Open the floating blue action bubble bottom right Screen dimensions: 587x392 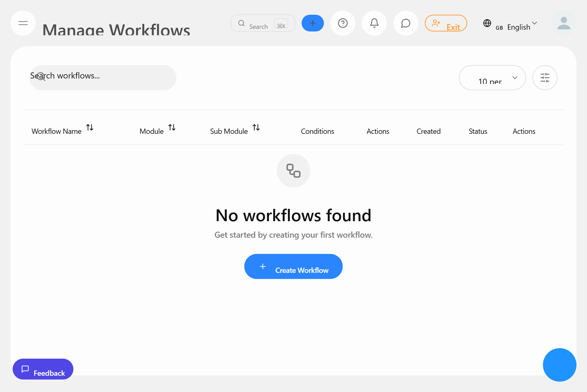(559, 365)
